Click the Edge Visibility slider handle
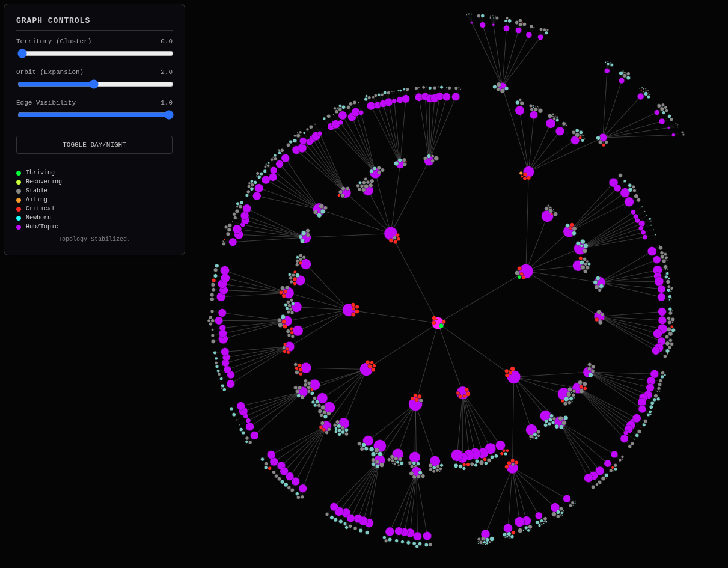This screenshot has height=568, width=728. 168,115
